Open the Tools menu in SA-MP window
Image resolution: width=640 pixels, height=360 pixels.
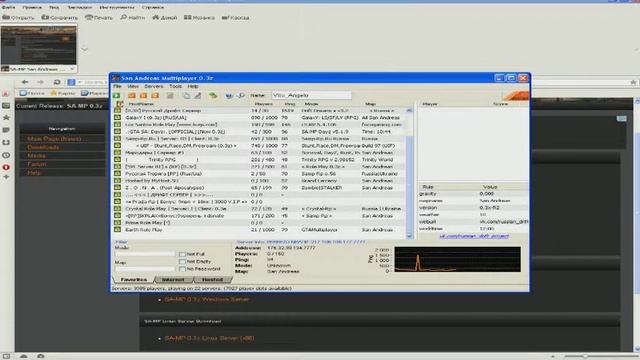tap(176, 86)
